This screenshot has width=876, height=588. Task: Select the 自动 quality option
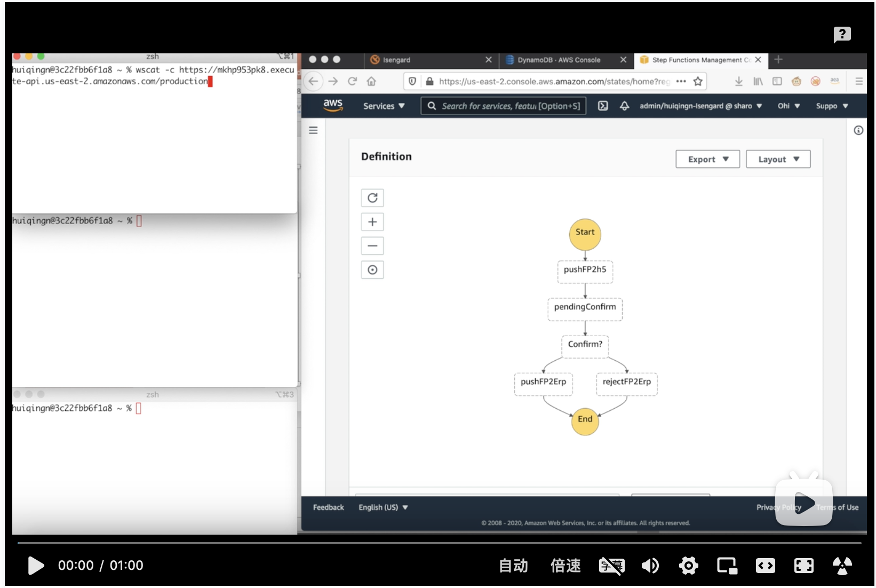pos(513,565)
